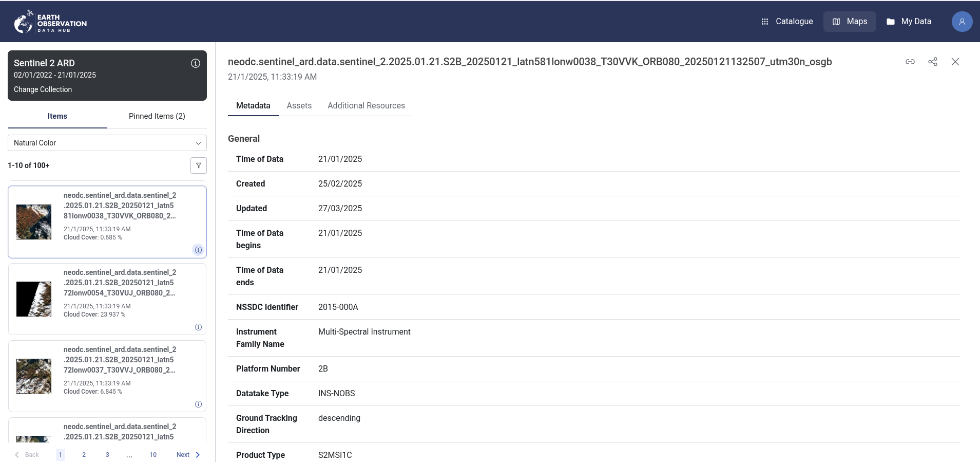Jump to page 10 of results
The image size is (980, 462).
(153, 455)
